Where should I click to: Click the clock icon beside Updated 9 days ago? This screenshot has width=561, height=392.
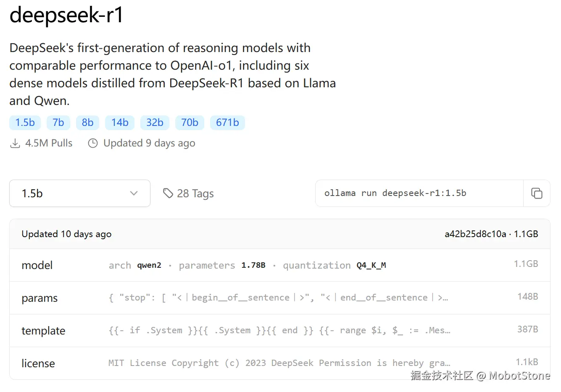(92, 144)
